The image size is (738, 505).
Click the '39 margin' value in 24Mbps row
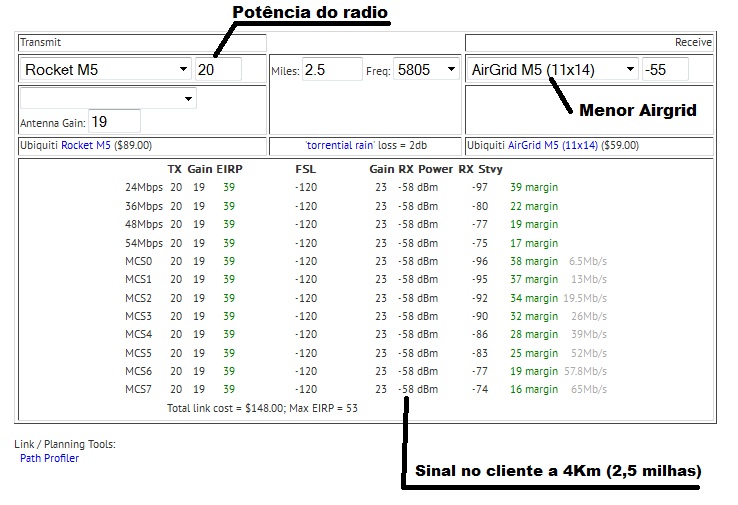534,187
